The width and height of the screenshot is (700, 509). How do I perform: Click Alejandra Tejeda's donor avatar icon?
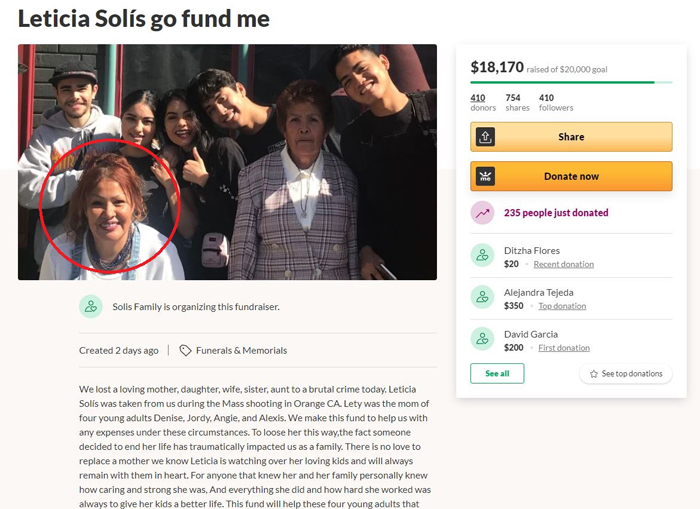(x=483, y=298)
